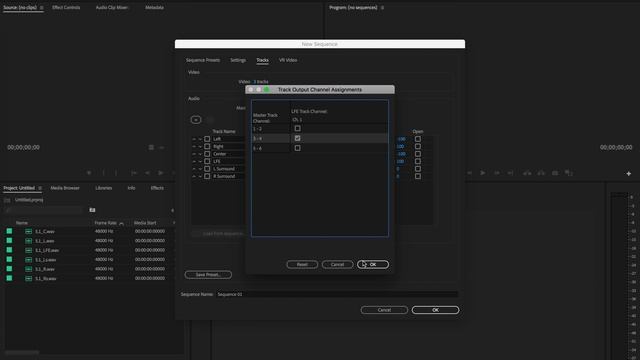Open the Source panel menu icon
The height and width of the screenshot is (360, 640).
pyautogui.click(x=41, y=8)
